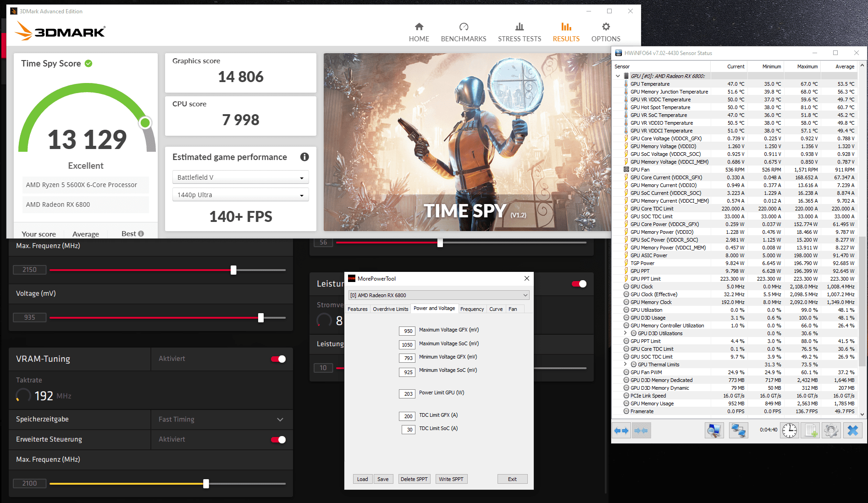Open 3DMark OPTIONS section
This screenshot has height=503, width=868.
(606, 32)
